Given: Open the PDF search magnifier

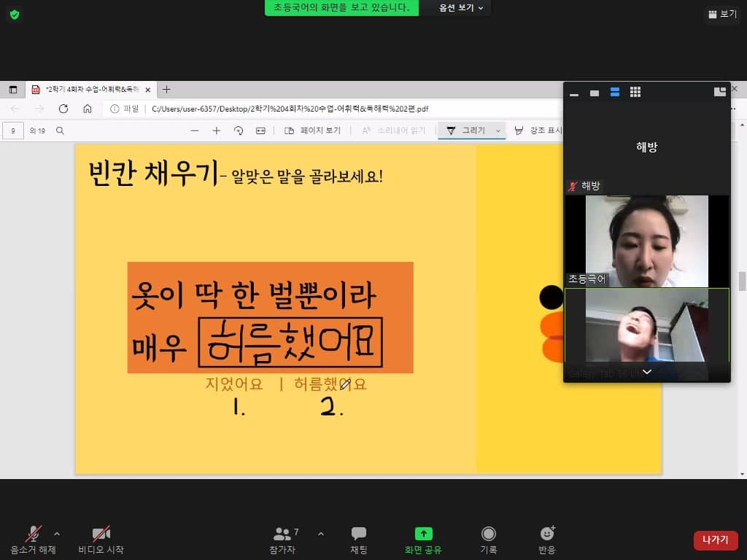Looking at the screenshot, I should pos(60,131).
